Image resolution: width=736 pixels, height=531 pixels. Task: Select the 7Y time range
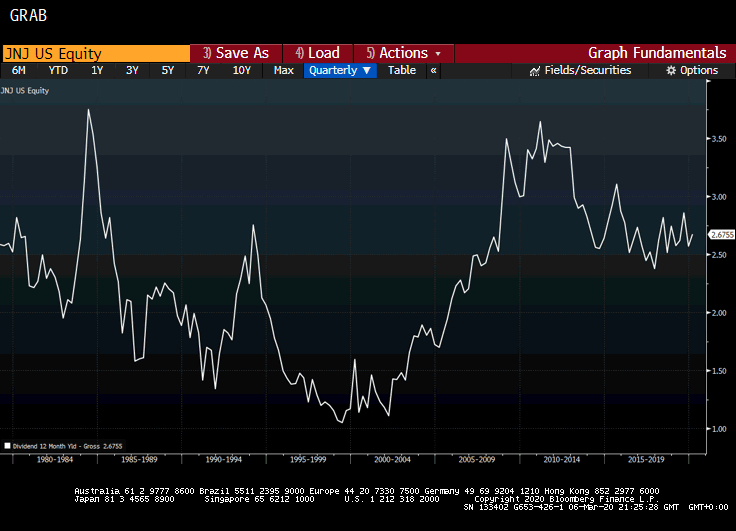pyautogui.click(x=203, y=70)
